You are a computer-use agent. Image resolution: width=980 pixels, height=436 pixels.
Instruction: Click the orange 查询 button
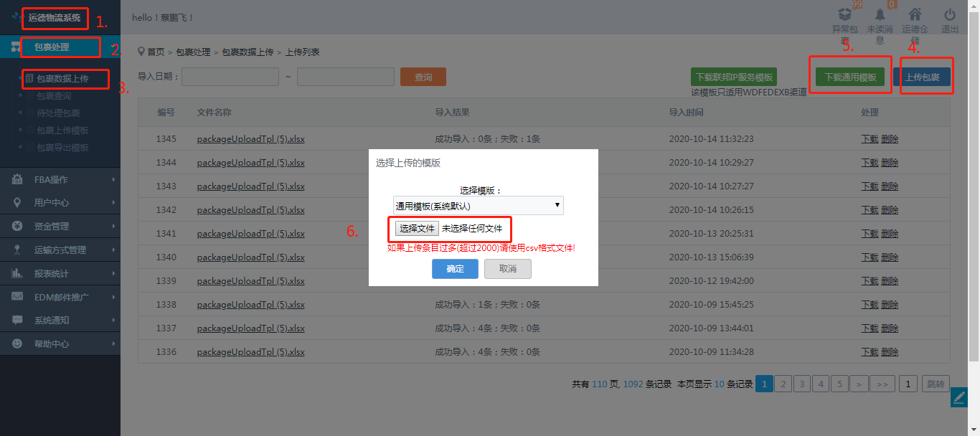[423, 77]
